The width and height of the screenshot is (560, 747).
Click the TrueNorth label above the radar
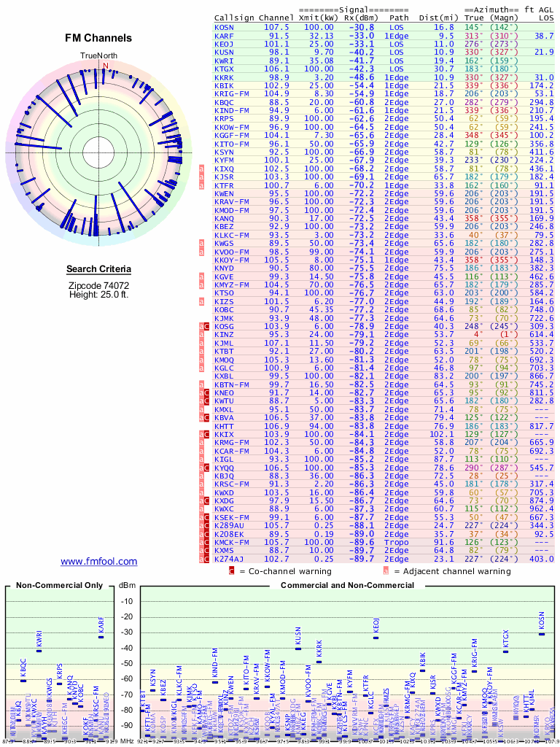coord(98,55)
